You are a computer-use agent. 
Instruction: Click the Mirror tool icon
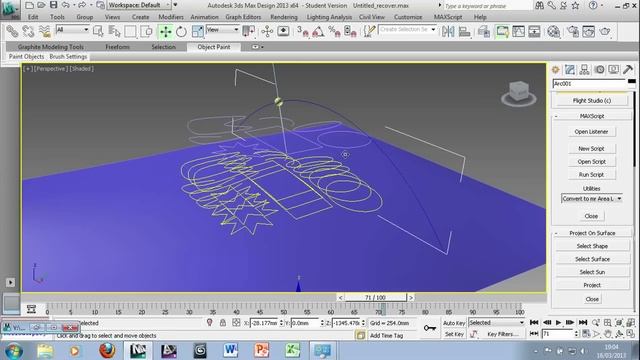[448, 31]
